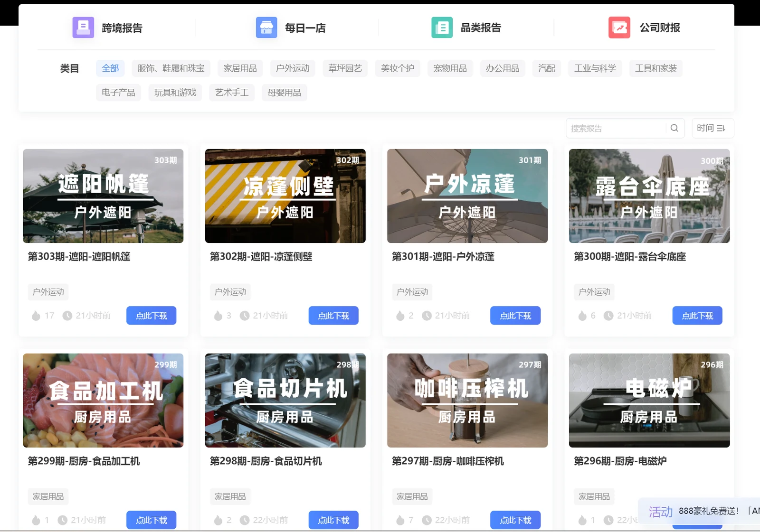Filter by 办公用品 category

[503, 68]
